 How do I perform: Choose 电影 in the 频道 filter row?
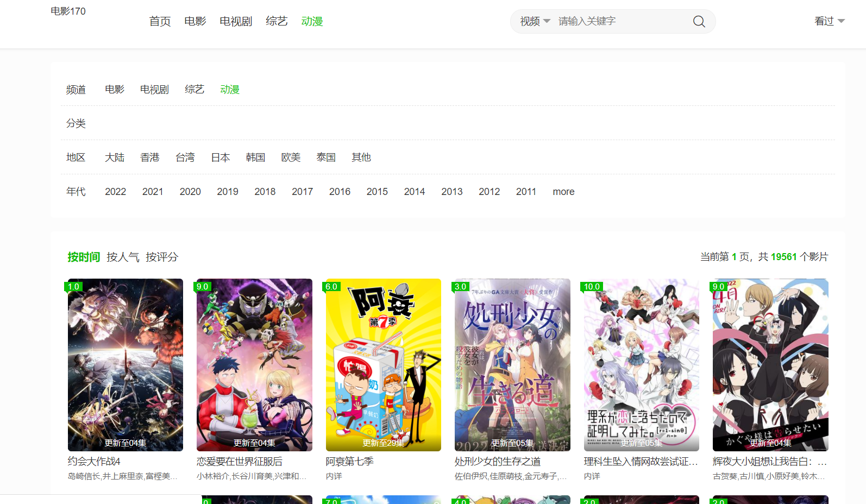115,90
